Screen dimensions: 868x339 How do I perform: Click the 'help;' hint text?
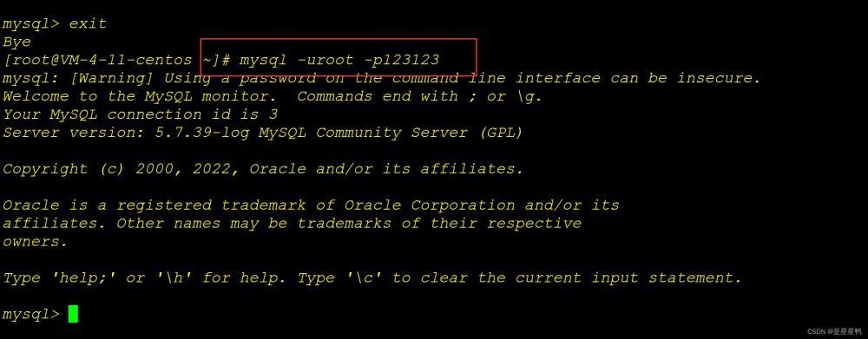pyautogui.click(x=83, y=277)
